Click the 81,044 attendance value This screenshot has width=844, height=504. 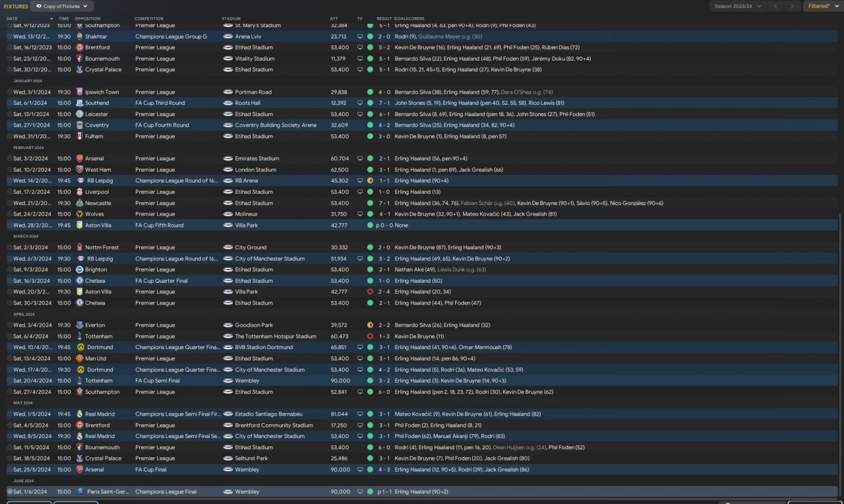click(x=340, y=414)
